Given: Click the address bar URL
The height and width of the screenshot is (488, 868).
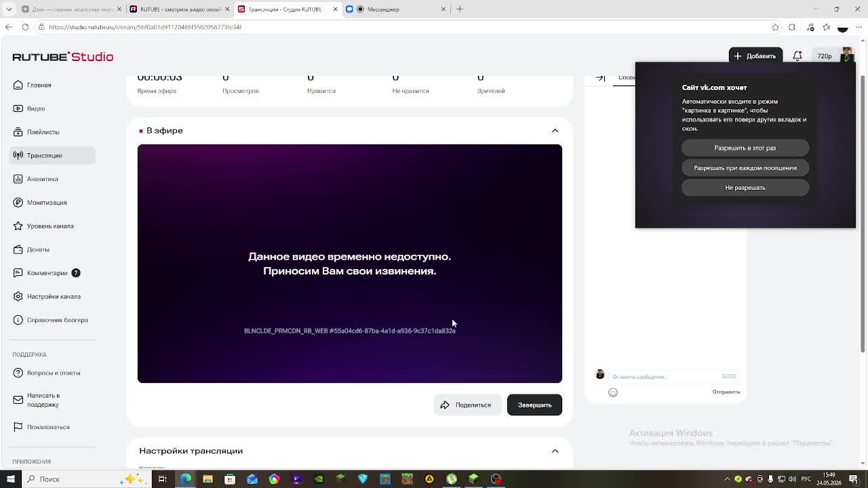Looking at the screenshot, I should tap(145, 27).
